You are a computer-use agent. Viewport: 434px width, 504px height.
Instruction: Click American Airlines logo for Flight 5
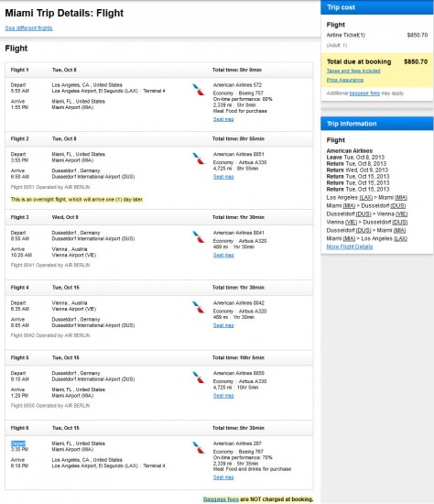point(198,378)
